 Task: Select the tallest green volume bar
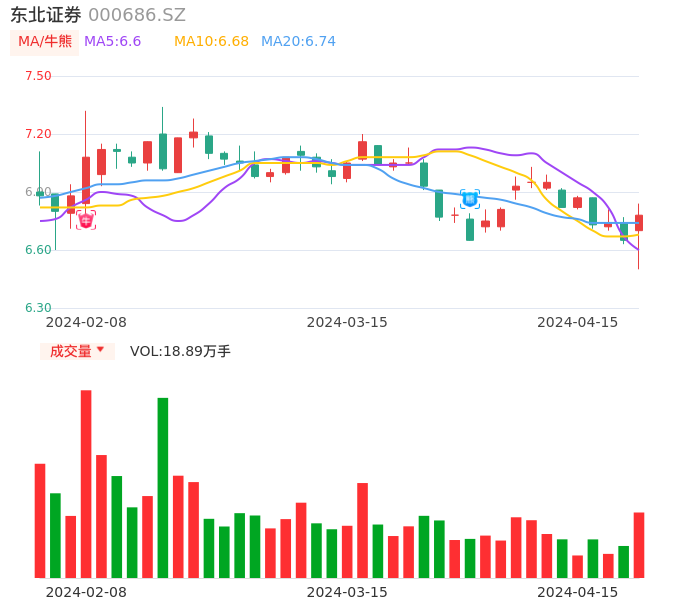(x=162, y=487)
